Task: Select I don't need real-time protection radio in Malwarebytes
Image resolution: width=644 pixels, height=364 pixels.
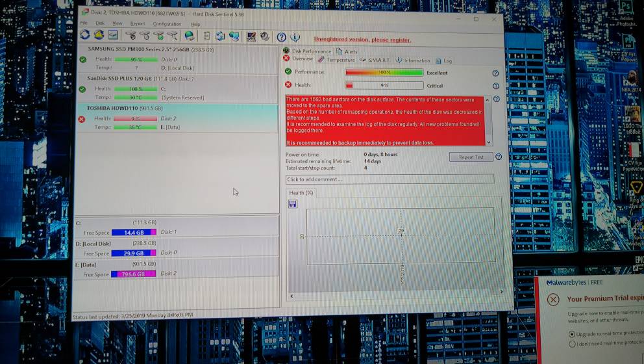Action: pos(572,344)
